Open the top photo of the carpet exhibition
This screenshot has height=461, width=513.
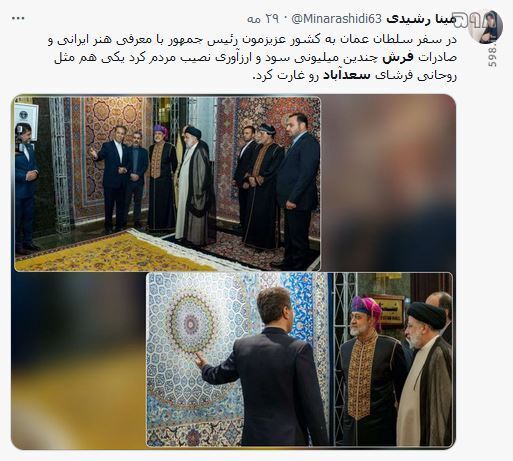[167, 184]
